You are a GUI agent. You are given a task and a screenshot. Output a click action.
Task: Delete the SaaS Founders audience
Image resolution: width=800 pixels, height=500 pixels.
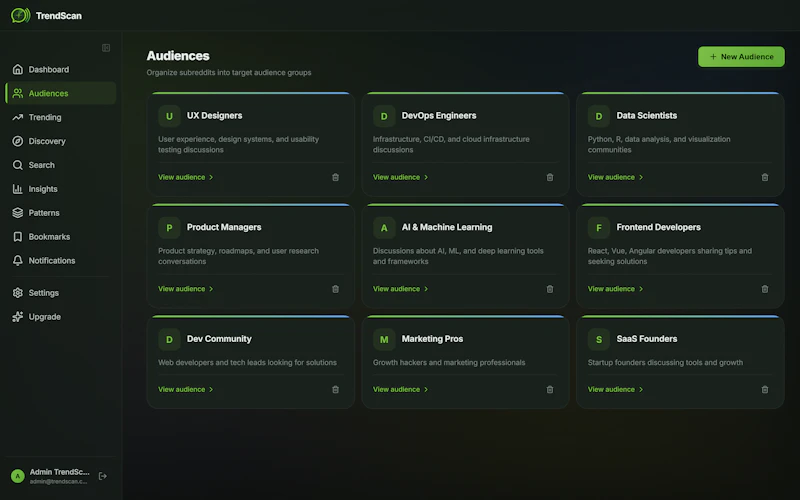pos(765,389)
